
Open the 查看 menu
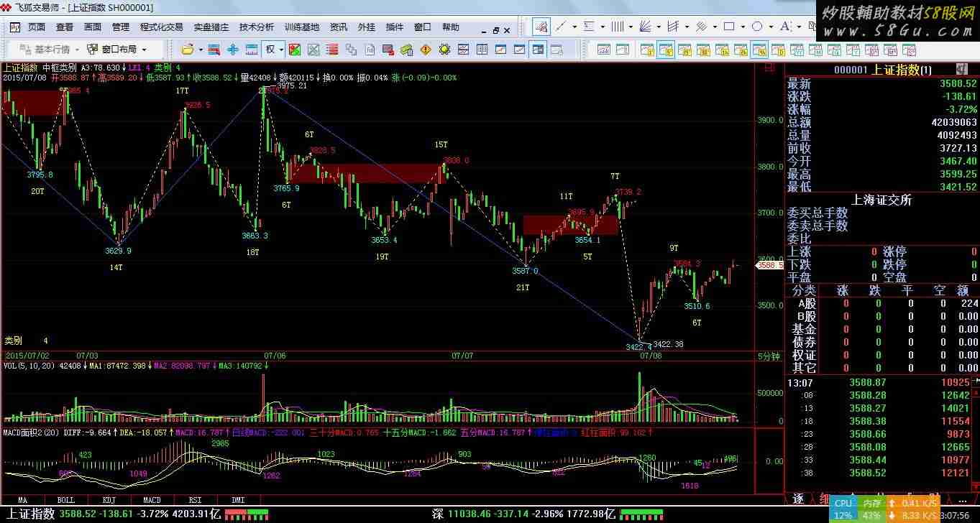(x=65, y=27)
